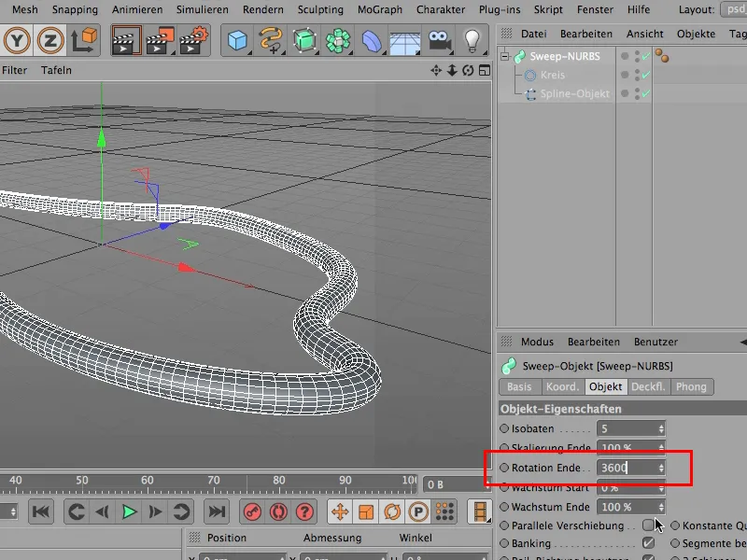
Task: Toggle rotation keyframe recording icon
Action: pyautogui.click(x=392, y=511)
